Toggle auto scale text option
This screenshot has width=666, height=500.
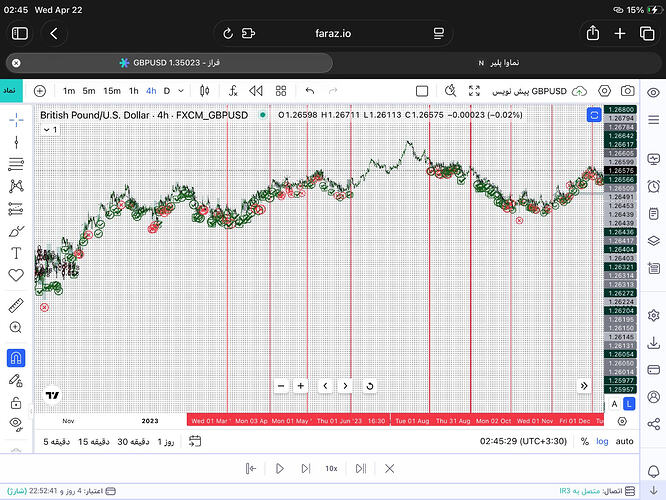[x=624, y=441]
